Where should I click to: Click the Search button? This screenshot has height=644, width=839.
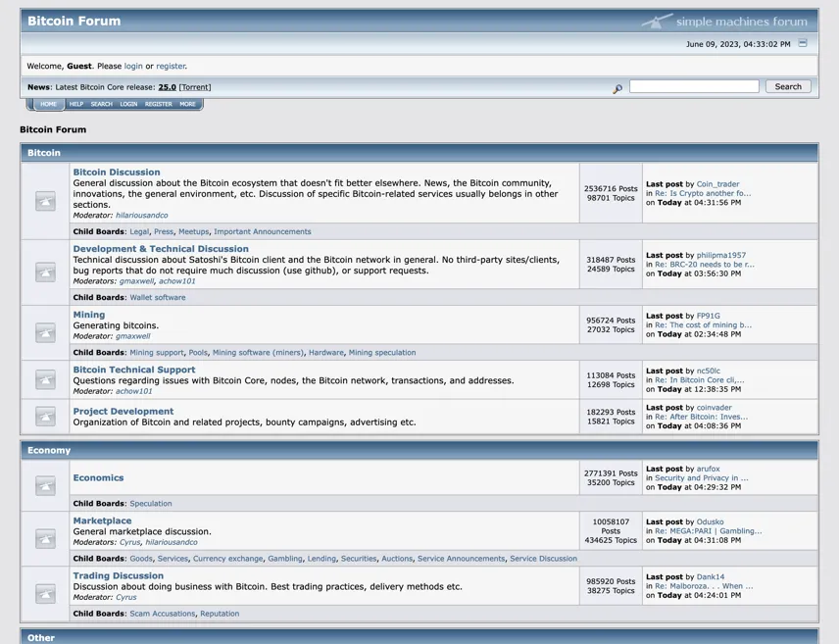(x=788, y=86)
